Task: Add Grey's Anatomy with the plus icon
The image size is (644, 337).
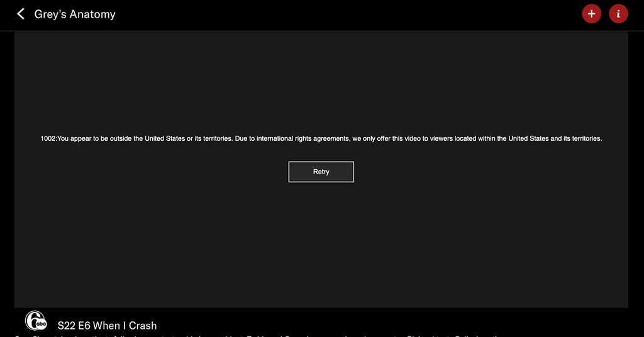Action: (x=591, y=14)
